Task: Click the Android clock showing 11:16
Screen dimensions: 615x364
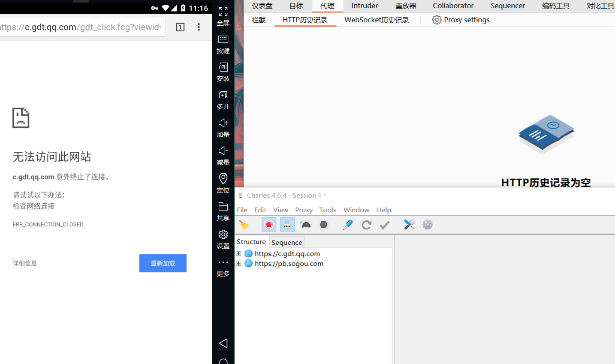Action: (x=199, y=8)
